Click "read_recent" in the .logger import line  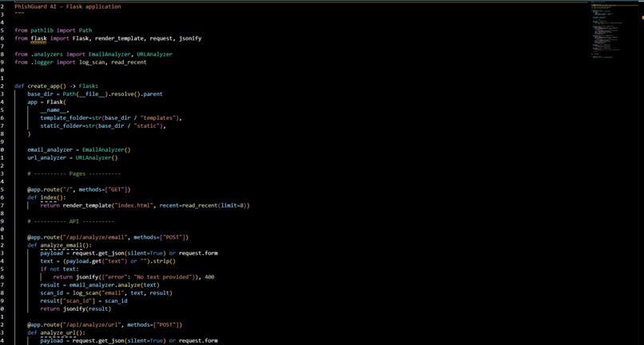coord(129,62)
